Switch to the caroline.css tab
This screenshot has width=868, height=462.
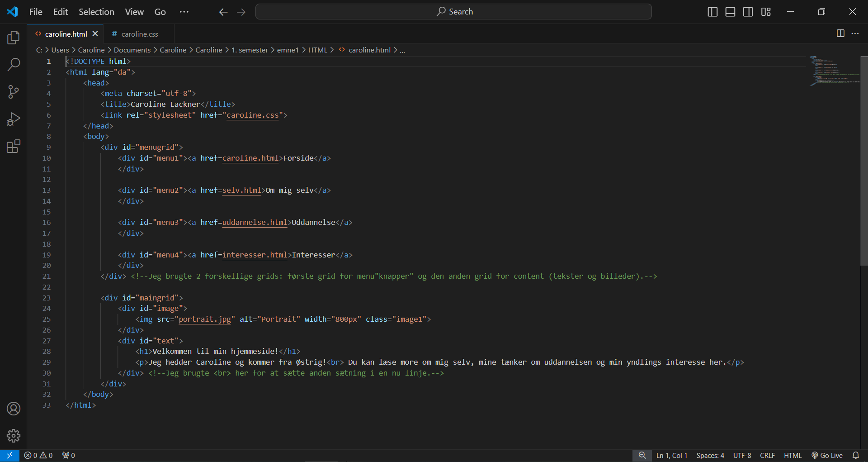tap(139, 34)
